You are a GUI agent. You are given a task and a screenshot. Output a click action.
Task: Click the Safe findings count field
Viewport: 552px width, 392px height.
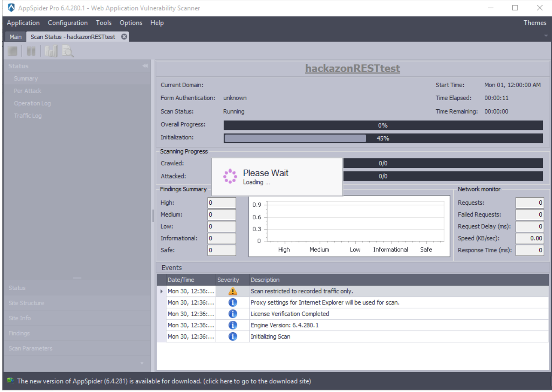coord(222,251)
